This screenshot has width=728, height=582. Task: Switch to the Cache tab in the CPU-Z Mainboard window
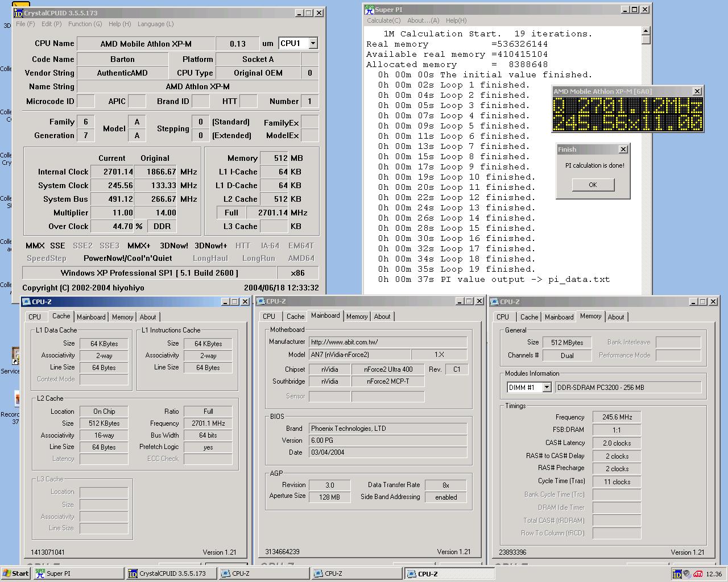pos(295,317)
